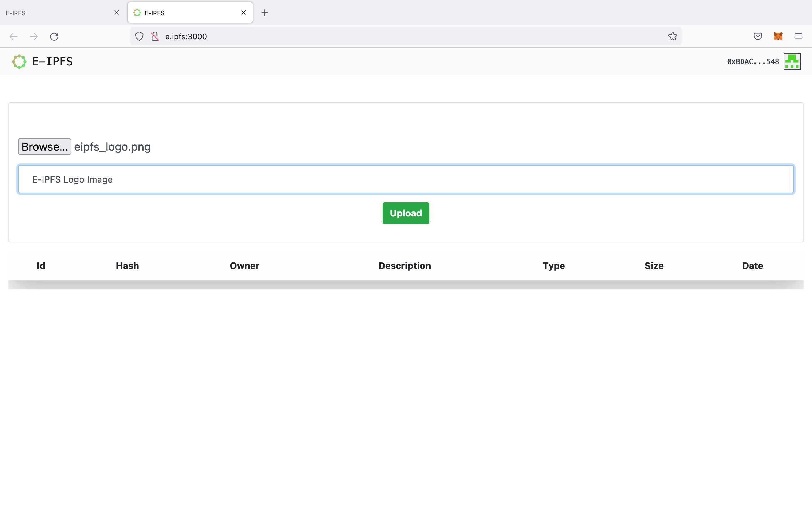
Task: Open the MetaMask fox extension
Action: pos(778,36)
